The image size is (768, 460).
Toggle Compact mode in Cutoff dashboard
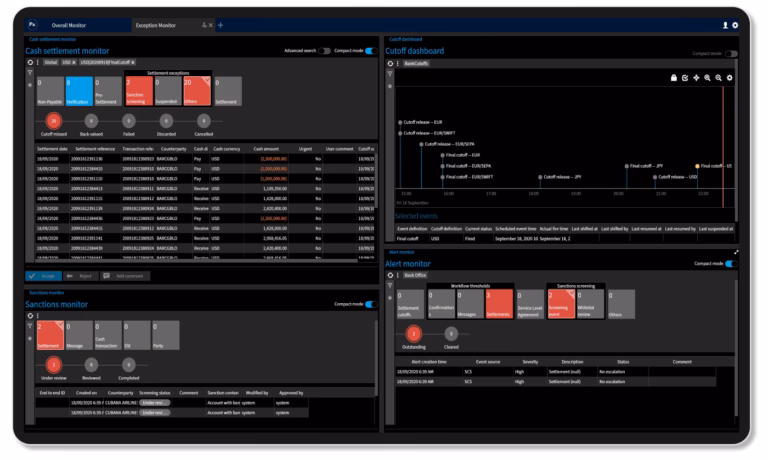pos(731,53)
